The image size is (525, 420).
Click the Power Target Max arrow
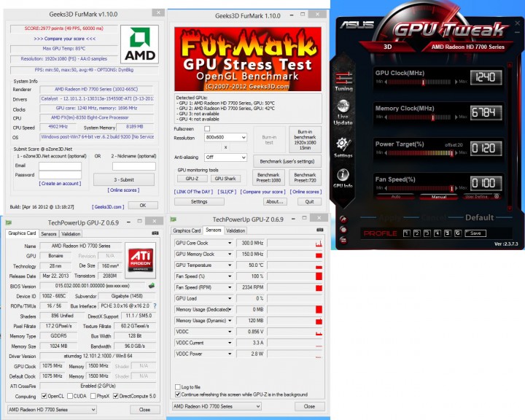point(456,152)
